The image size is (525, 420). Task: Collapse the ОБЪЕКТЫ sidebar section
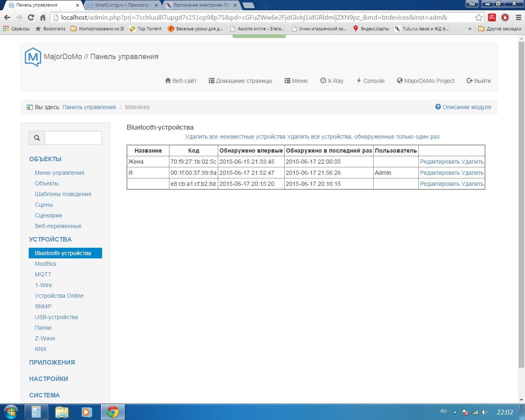45,159
